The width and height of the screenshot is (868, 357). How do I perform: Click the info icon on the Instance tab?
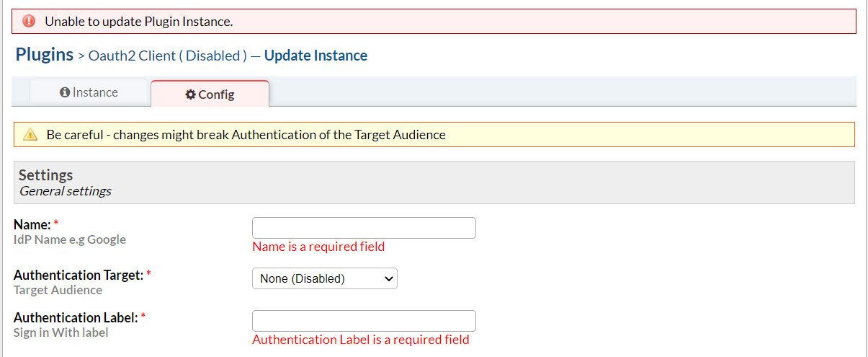[65, 92]
